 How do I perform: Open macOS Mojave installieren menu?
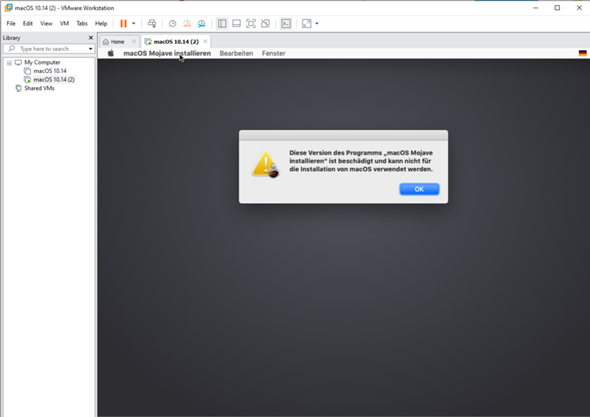click(x=167, y=53)
